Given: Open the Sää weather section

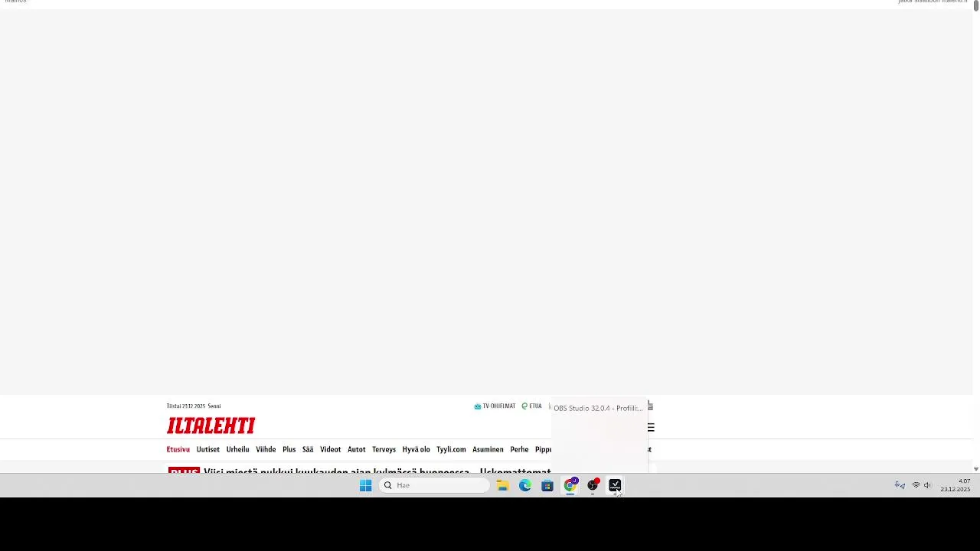Looking at the screenshot, I should coord(308,450).
